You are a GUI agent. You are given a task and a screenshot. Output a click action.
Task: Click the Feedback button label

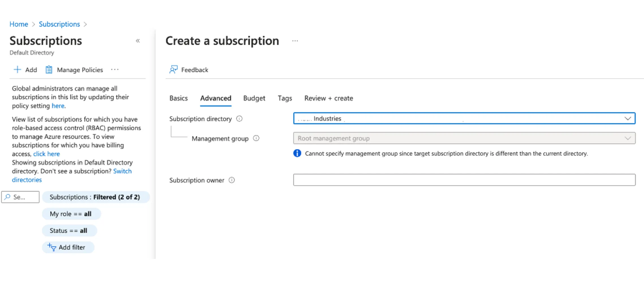coord(194,70)
